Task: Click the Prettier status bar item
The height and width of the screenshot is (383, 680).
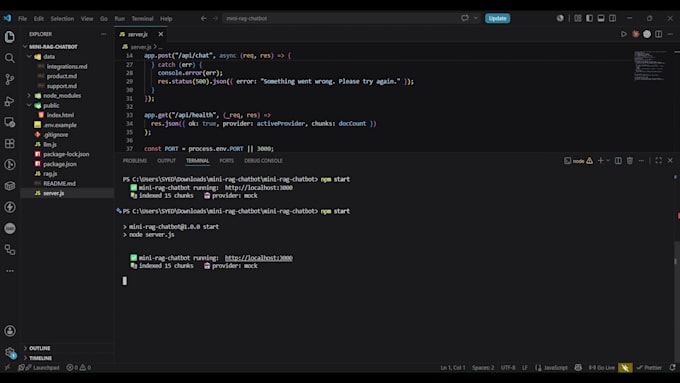Action: pyautogui.click(x=649, y=367)
